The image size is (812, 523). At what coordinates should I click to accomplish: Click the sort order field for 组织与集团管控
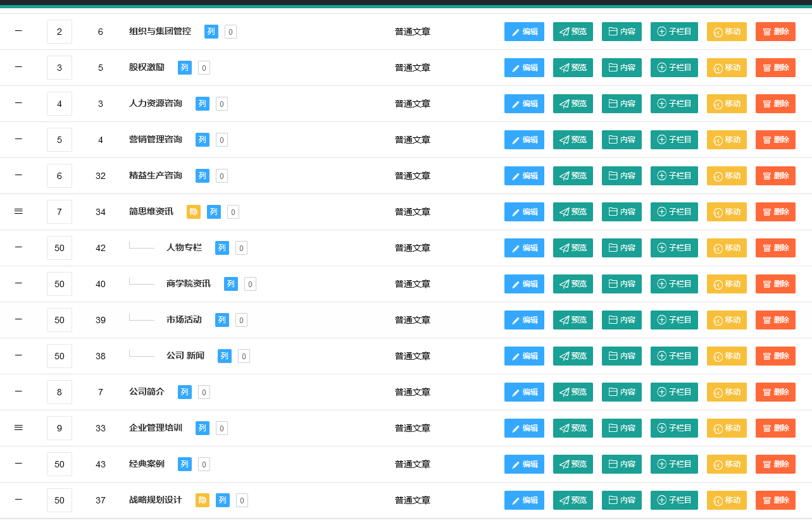coord(59,32)
